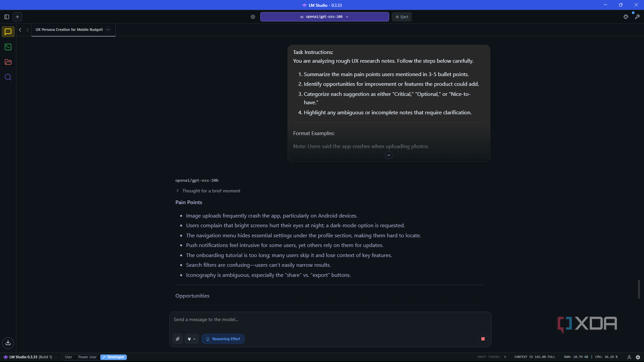The image size is (644, 362).
Task: Open model settings gear next to model selector
Action: pos(253,17)
